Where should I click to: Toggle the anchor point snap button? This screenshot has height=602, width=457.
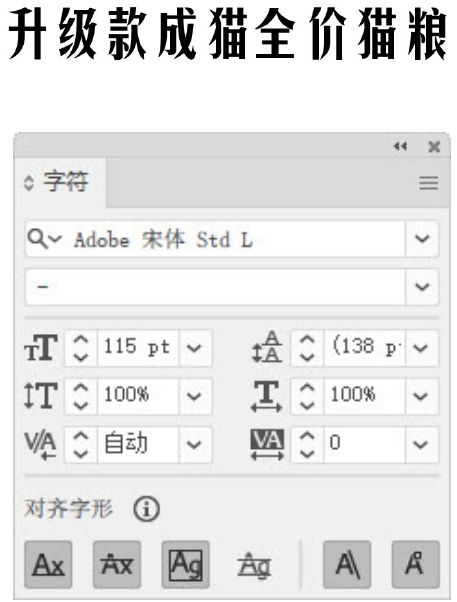click(x=415, y=564)
